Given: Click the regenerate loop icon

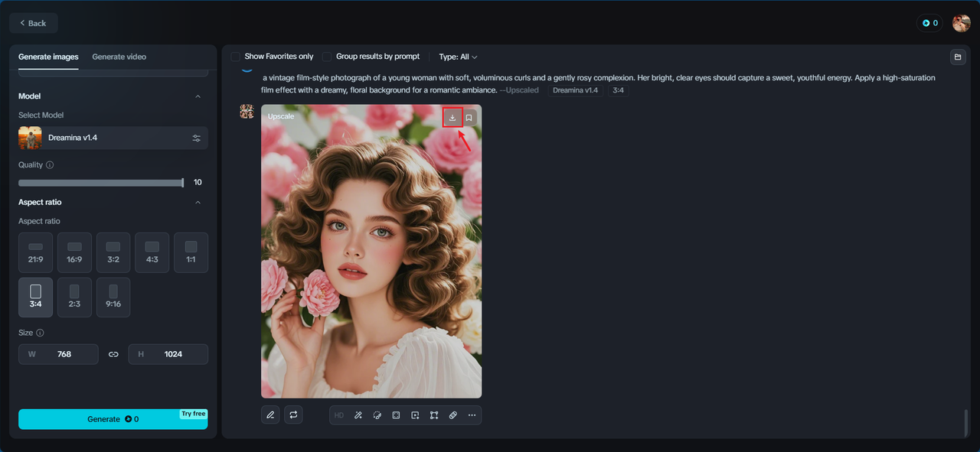Looking at the screenshot, I should point(293,415).
